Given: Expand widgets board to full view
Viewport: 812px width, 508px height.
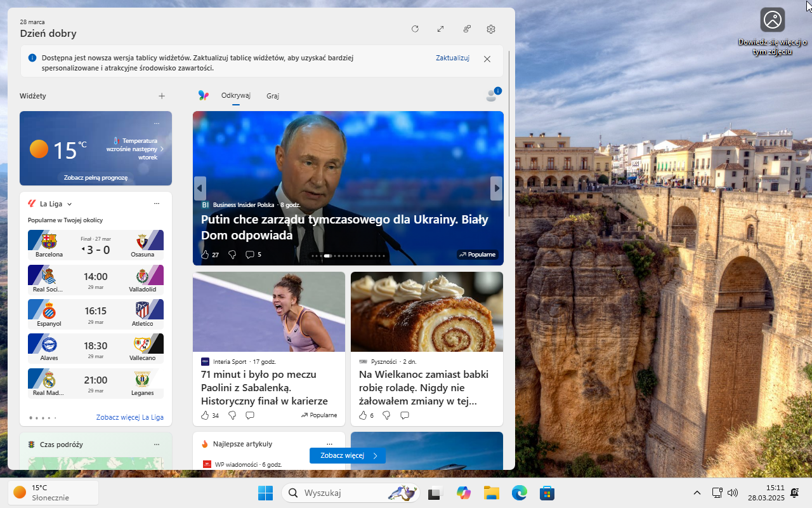Looking at the screenshot, I should coord(440,29).
